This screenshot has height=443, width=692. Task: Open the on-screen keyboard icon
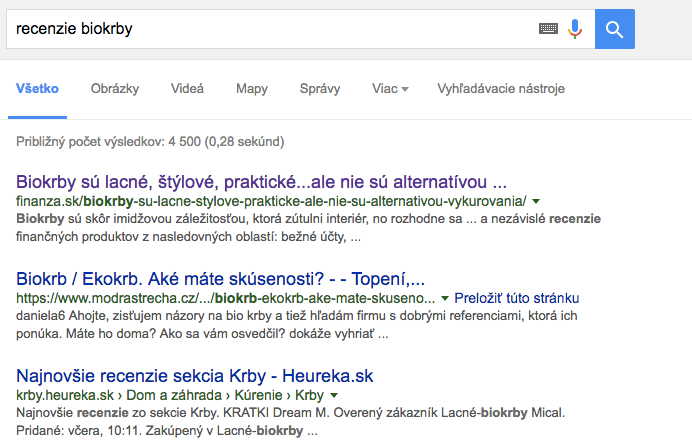(548, 29)
